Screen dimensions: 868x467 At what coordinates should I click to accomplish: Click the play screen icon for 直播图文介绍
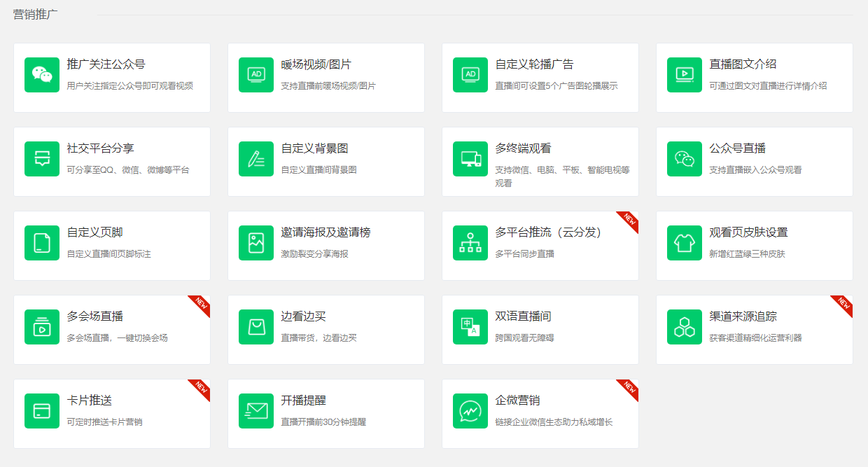point(685,75)
